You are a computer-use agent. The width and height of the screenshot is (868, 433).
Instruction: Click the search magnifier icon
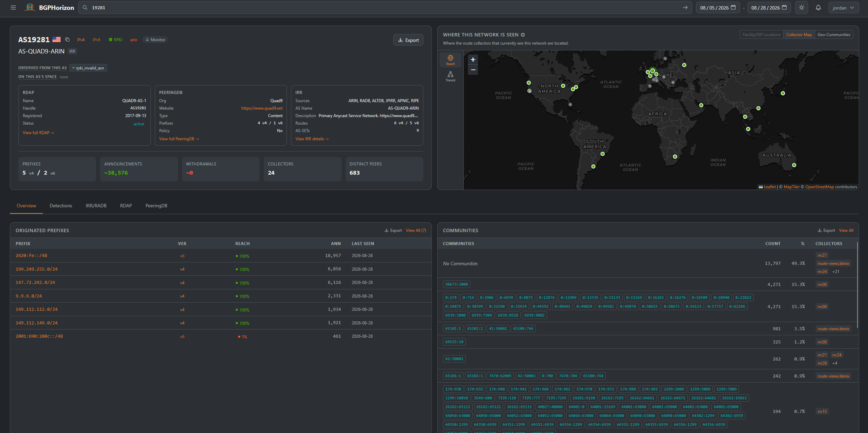[x=85, y=7]
